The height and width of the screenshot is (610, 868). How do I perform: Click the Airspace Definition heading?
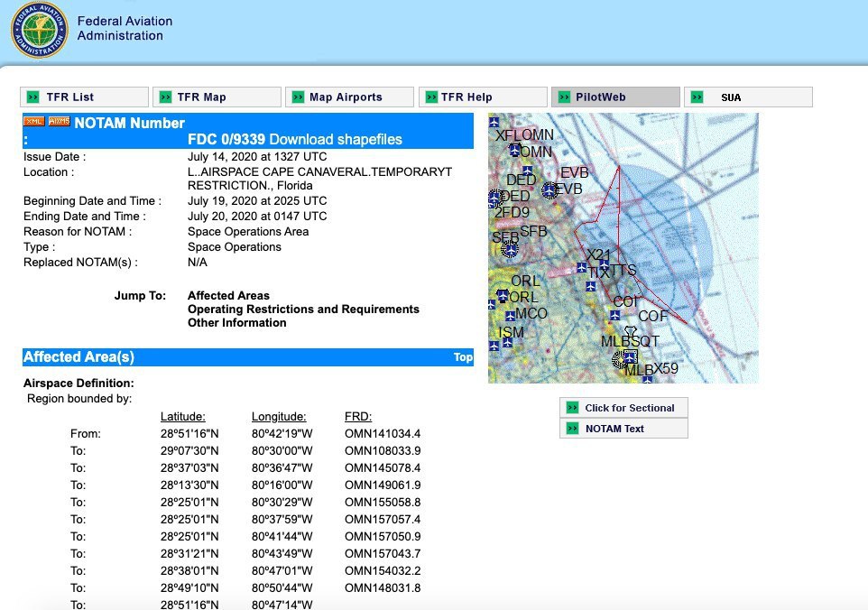coord(78,383)
